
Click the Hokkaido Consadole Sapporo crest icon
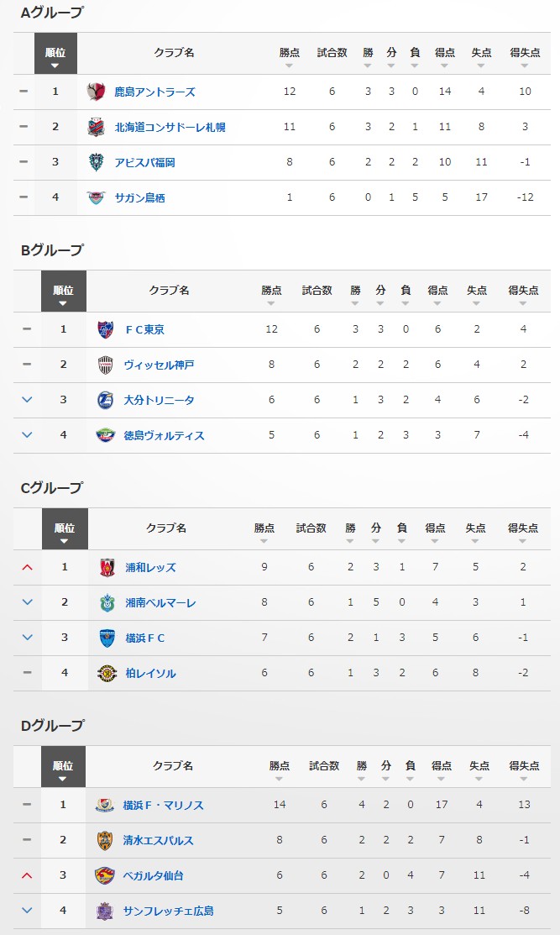coord(97,127)
